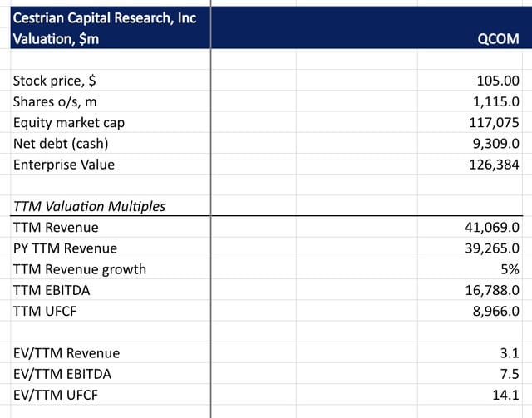Click the shares value 1,115.0
This screenshot has height=418, width=532.
pos(496,101)
